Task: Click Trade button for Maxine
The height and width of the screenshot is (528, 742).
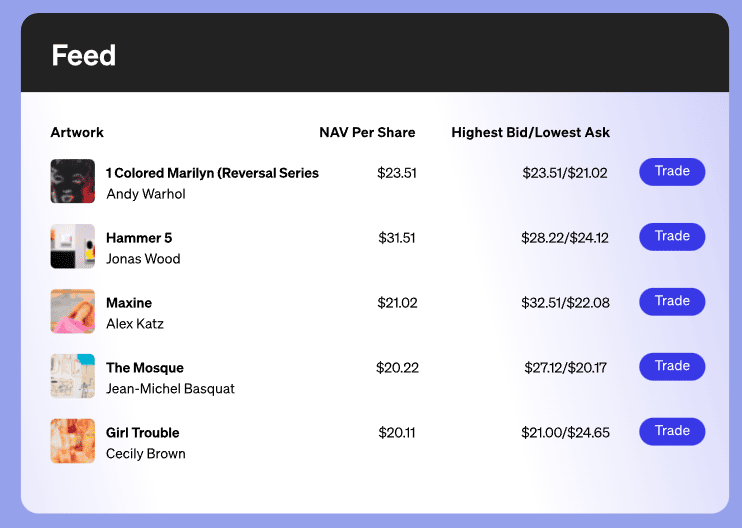Action: tap(672, 301)
